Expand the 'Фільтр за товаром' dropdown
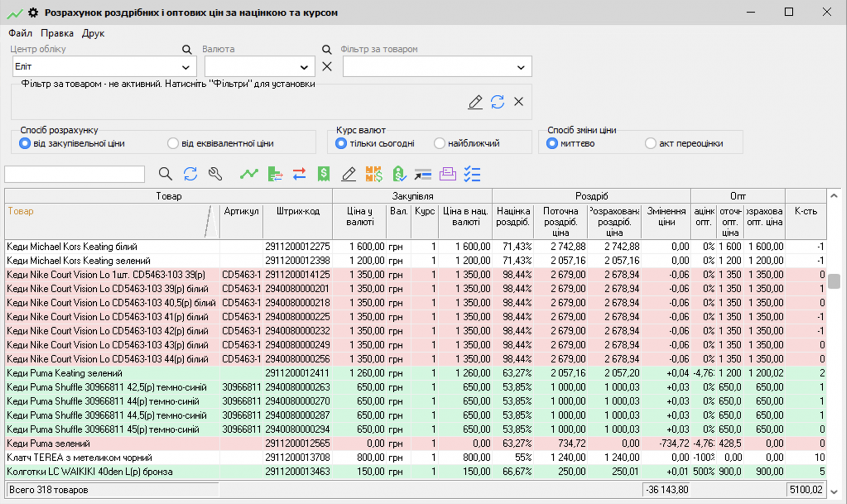The width and height of the screenshot is (847, 504). (521, 67)
